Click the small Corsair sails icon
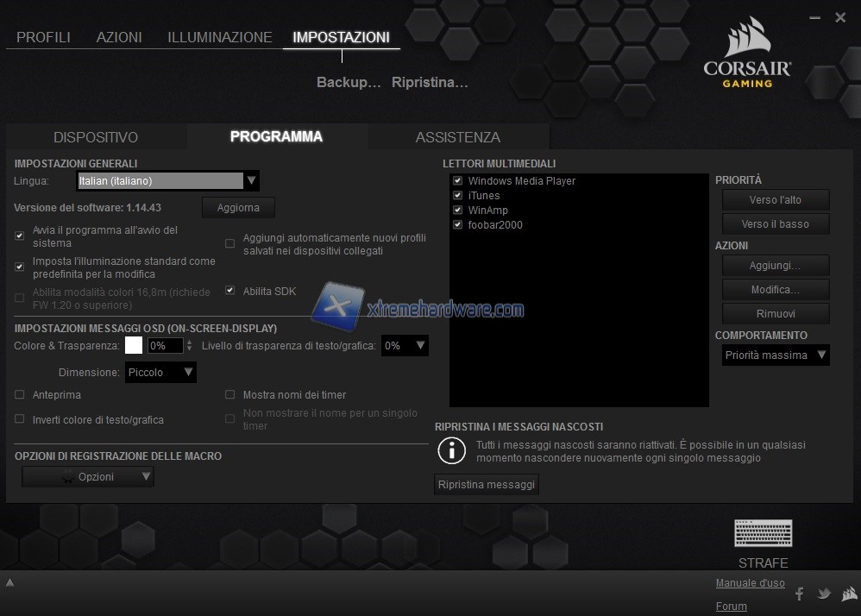This screenshot has width=861, height=616. (x=849, y=594)
